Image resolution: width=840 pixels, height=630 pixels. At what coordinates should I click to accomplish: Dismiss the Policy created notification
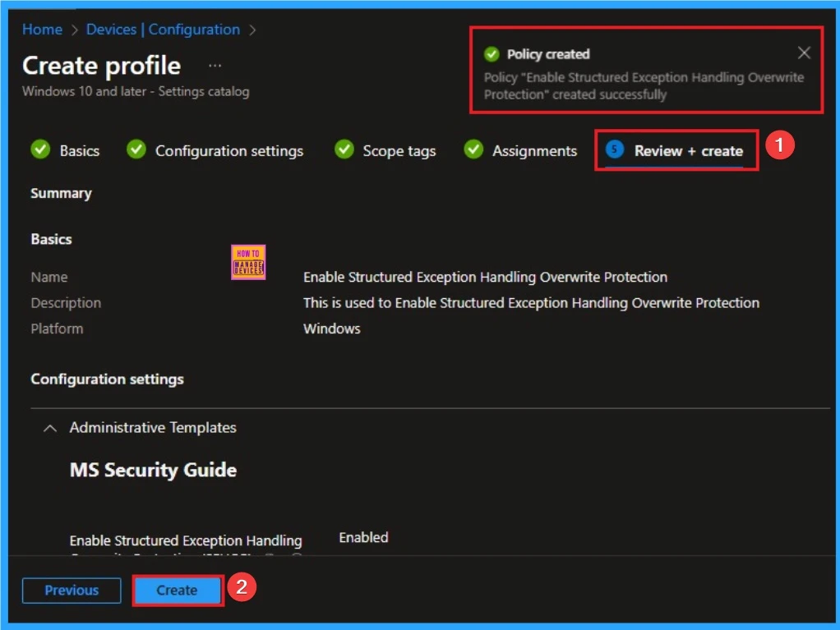click(x=804, y=53)
